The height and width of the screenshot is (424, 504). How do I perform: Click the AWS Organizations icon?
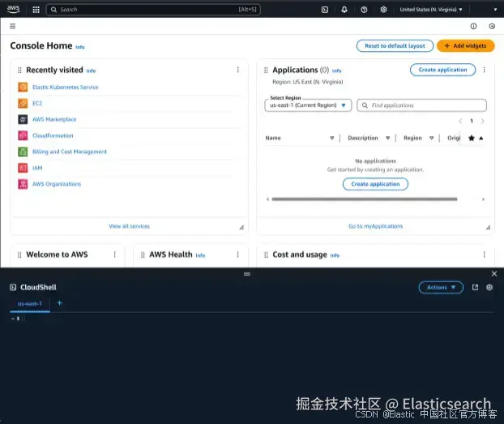23,184
